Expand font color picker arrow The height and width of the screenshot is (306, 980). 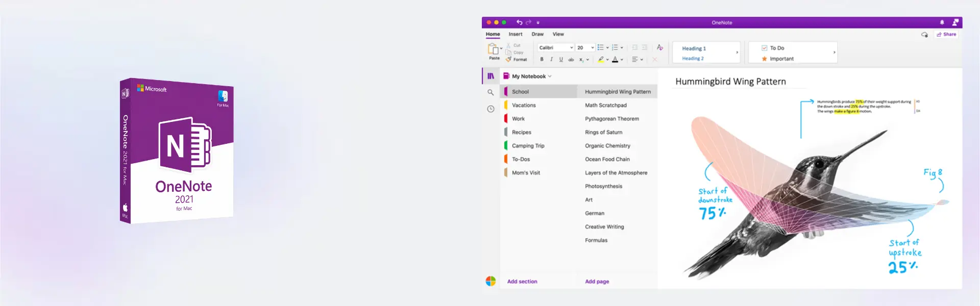(x=622, y=60)
